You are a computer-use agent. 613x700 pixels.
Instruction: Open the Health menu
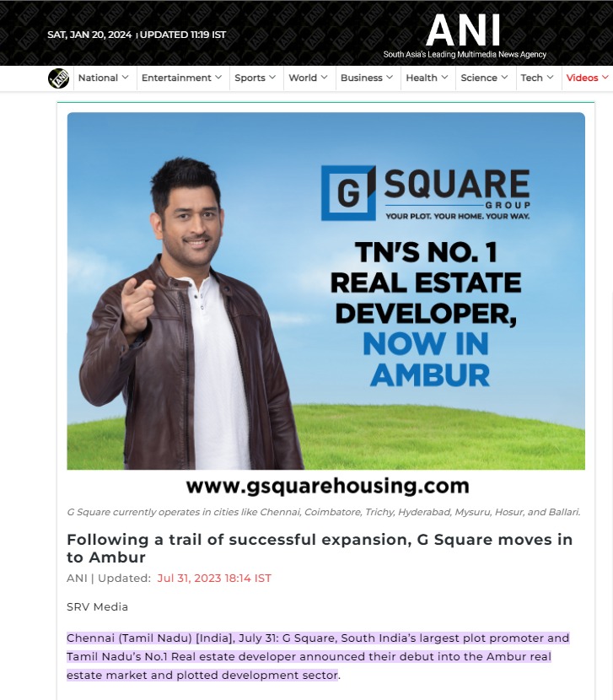(x=427, y=78)
